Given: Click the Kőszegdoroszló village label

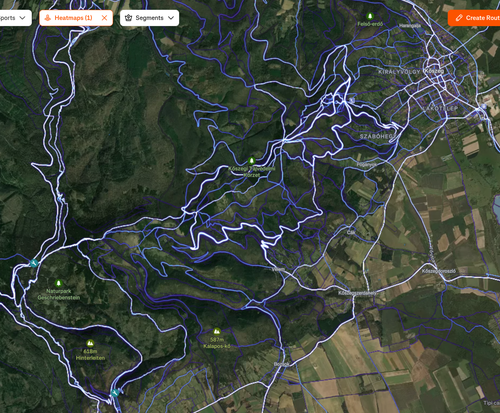Looking at the screenshot, I should point(439,271).
